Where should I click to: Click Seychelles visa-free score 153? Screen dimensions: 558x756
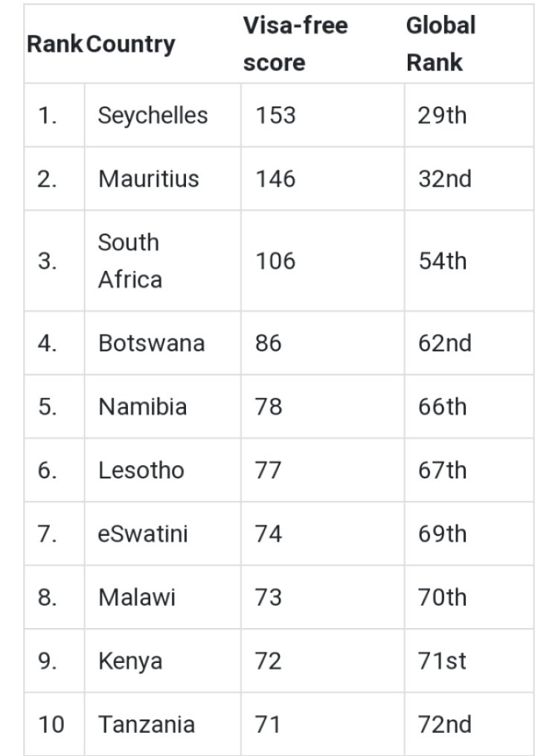coord(275,115)
